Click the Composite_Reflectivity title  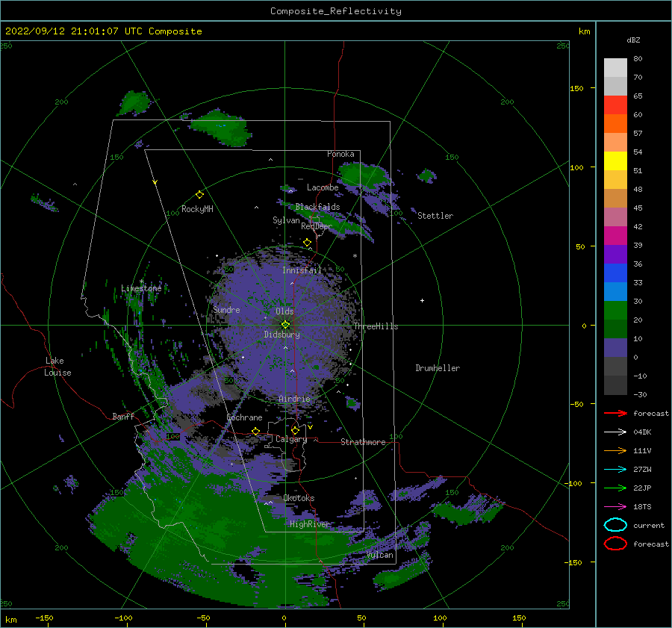(336, 11)
